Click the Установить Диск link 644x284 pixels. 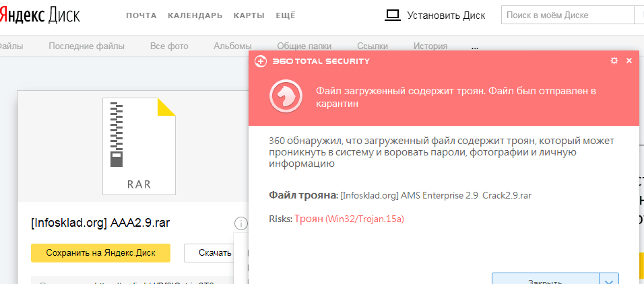tap(446, 15)
